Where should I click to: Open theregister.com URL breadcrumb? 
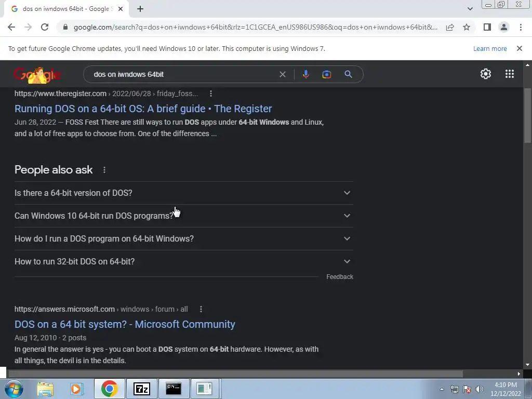point(106,94)
